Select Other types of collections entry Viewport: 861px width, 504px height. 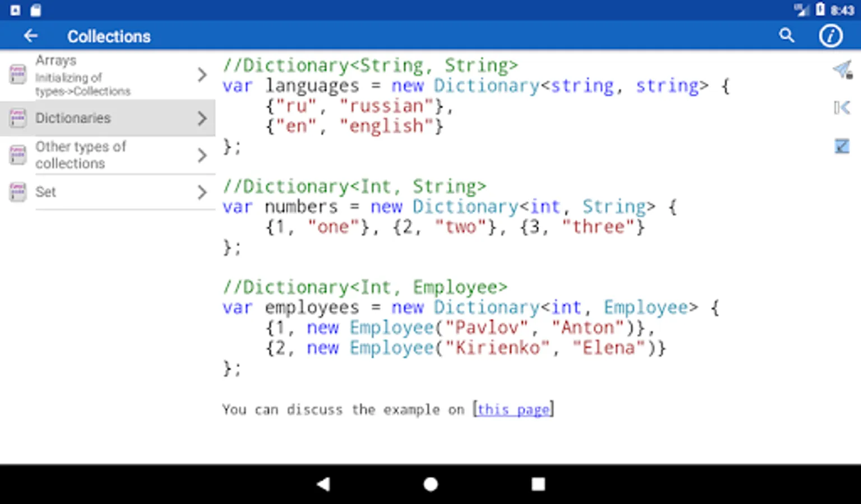click(108, 155)
